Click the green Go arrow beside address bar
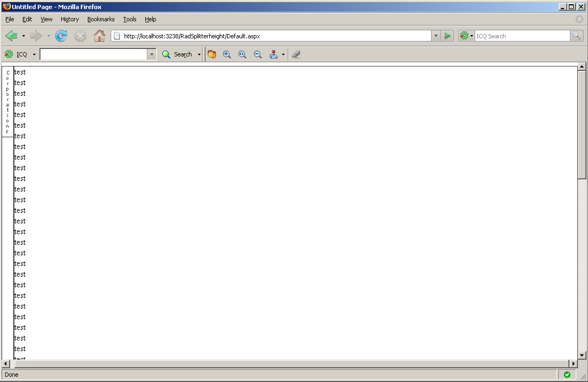The height and width of the screenshot is (382, 588). [x=448, y=36]
